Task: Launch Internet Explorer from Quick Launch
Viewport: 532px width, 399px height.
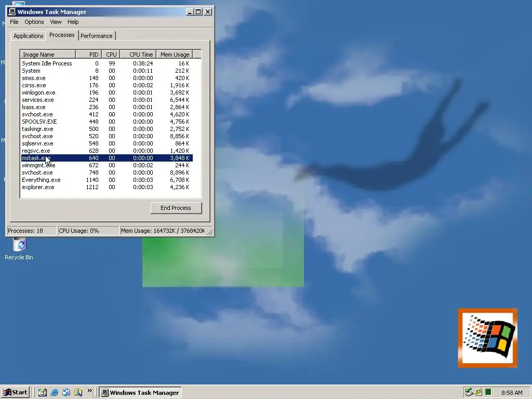Action: click(54, 393)
